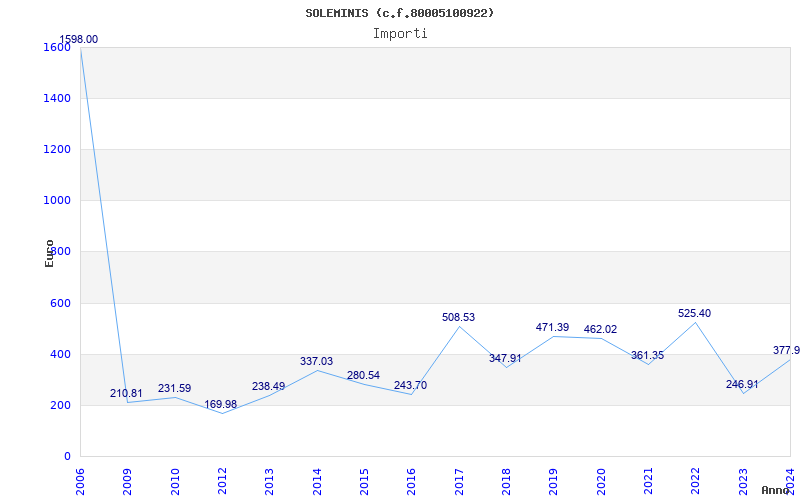Click the 525.40 value label
The width and height of the screenshot is (800, 500).
(x=694, y=313)
